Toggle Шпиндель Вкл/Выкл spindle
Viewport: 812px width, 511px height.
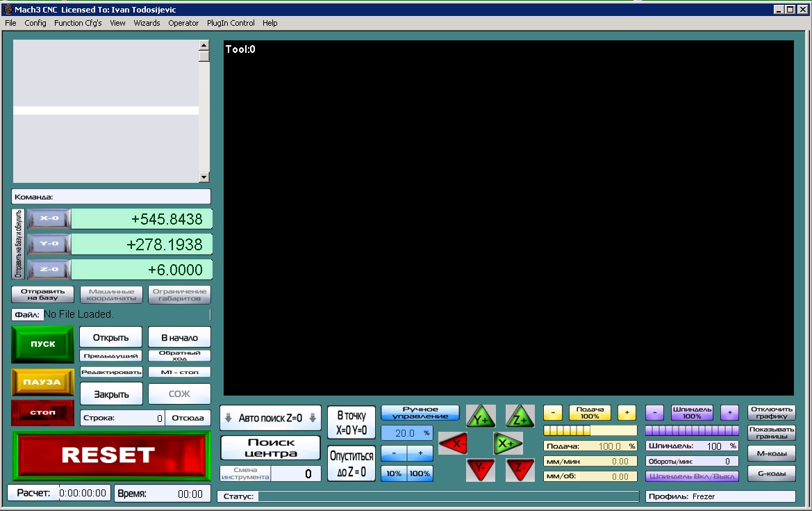(x=692, y=476)
